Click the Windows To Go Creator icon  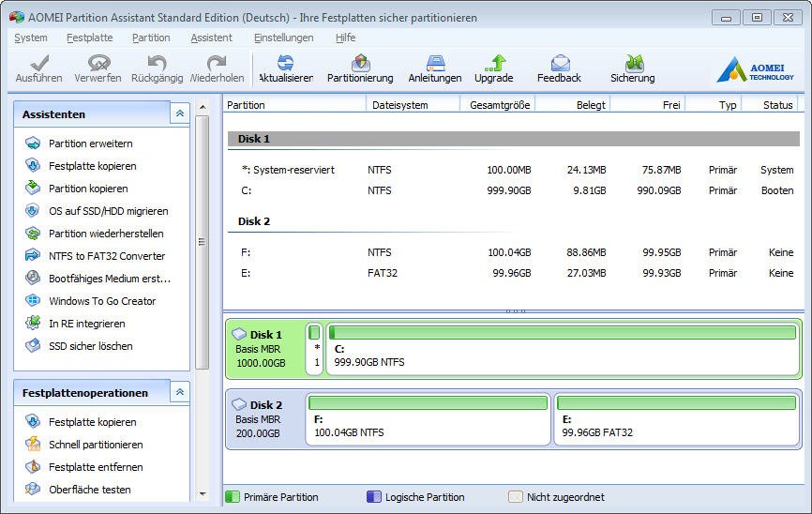[x=33, y=300]
